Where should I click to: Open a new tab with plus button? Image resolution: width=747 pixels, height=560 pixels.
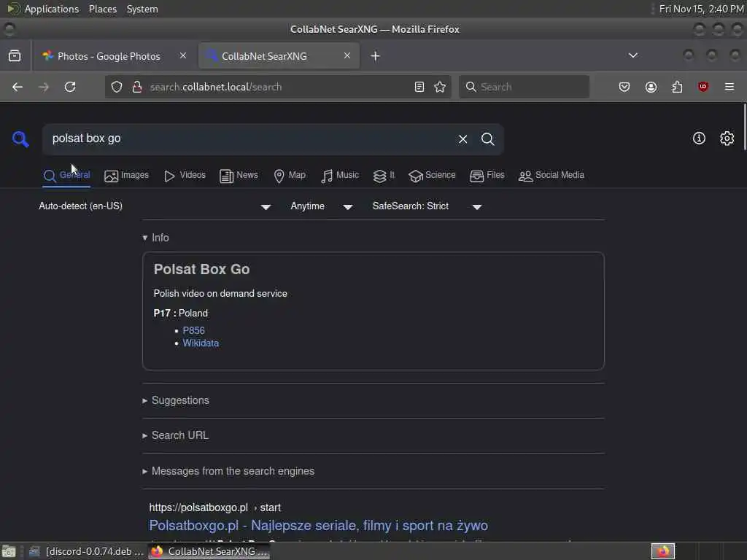376,56
